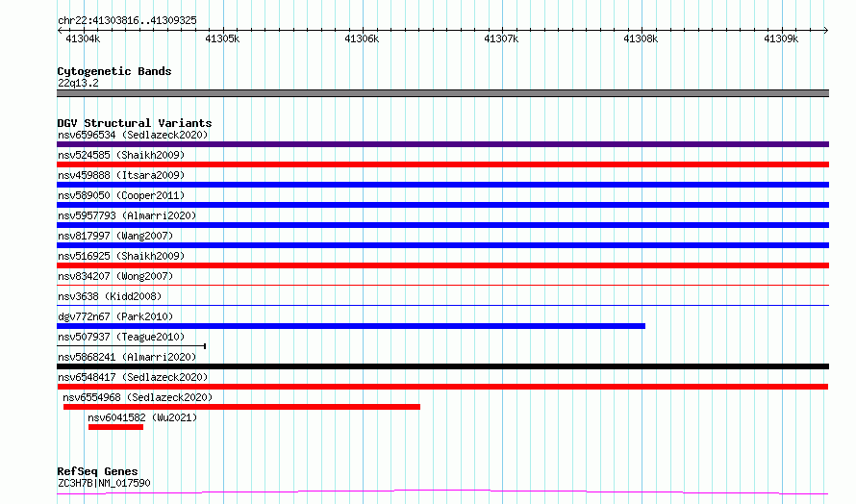Click the nsv6554968 (Sedlazeck2020) label
856x504 pixels.
[138, 397]
